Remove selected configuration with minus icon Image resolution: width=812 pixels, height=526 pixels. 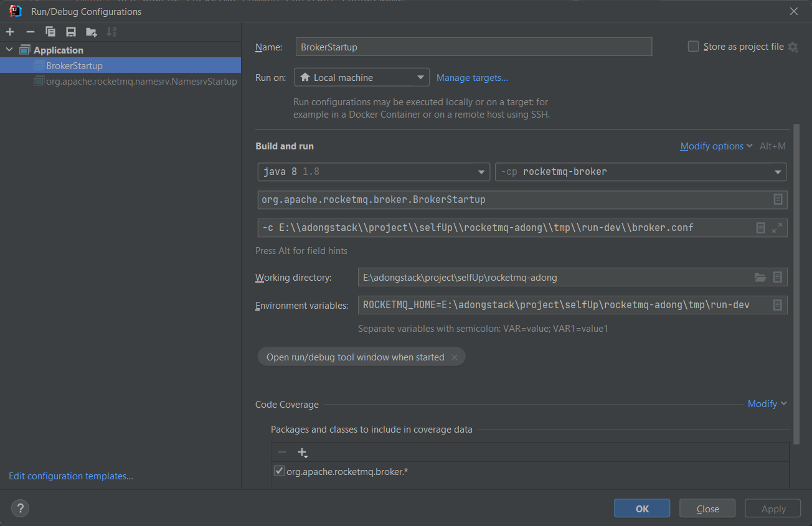[x=30, y=32]
